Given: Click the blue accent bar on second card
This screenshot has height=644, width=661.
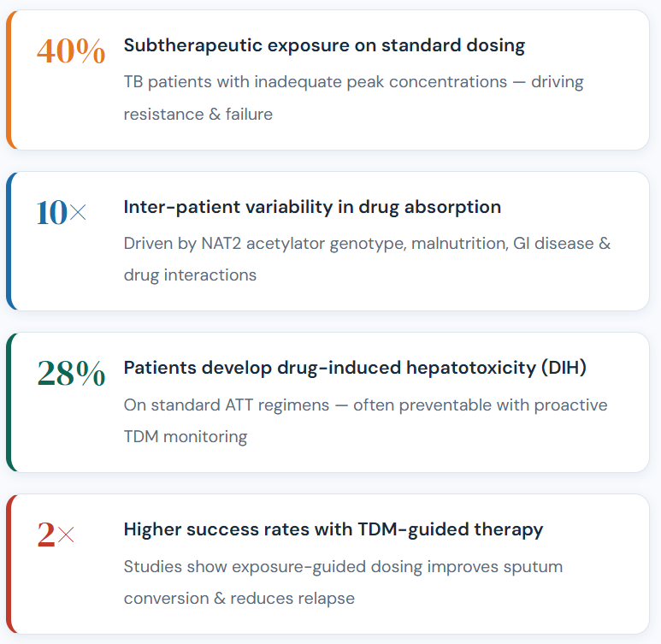Looking at the screenshot, I should pos(9,241).
